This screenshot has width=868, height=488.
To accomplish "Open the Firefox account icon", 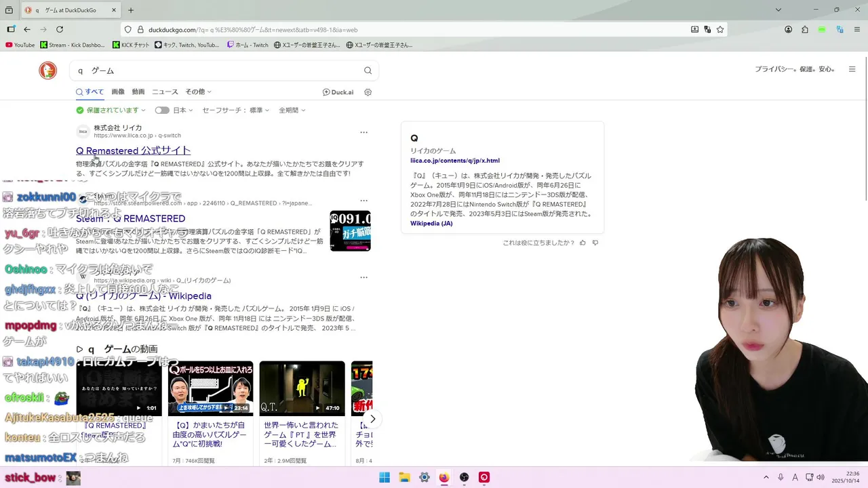I will tap(788, 30).
